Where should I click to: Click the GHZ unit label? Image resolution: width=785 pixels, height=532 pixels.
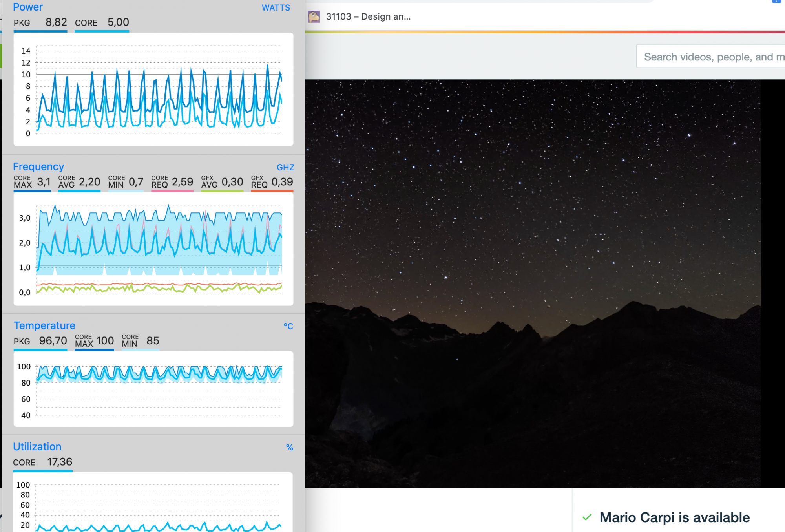tap(285, 167)
